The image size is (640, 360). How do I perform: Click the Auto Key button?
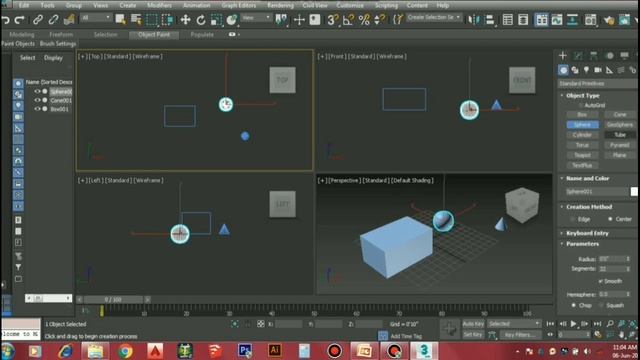(473, 324)
